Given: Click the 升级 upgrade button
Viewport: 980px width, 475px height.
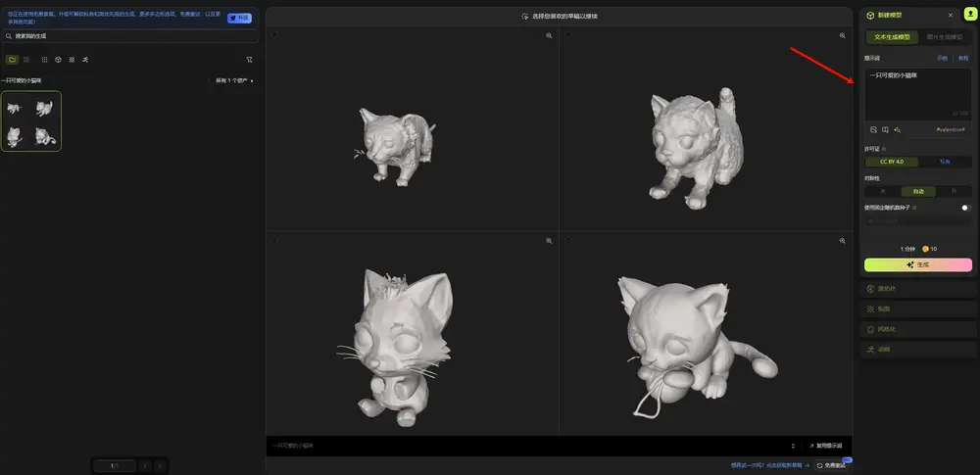Looking at the screenshot, I should (x=239, y=18).
